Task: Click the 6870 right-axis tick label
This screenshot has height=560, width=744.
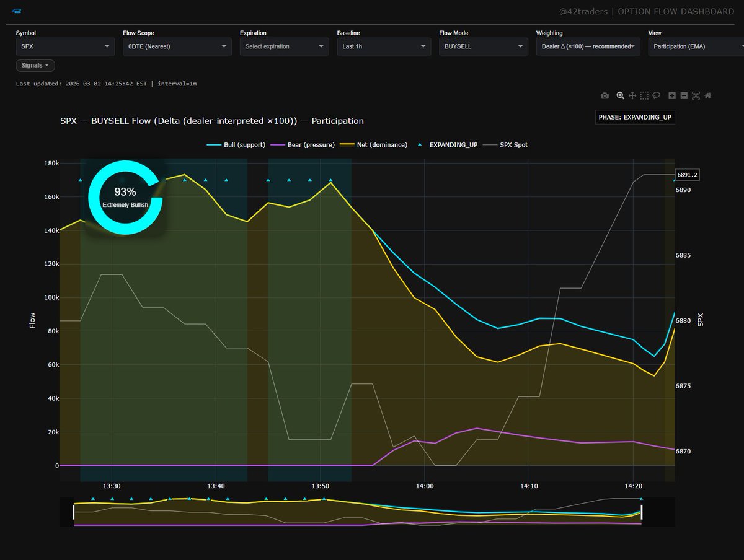Action: [684, 452]
